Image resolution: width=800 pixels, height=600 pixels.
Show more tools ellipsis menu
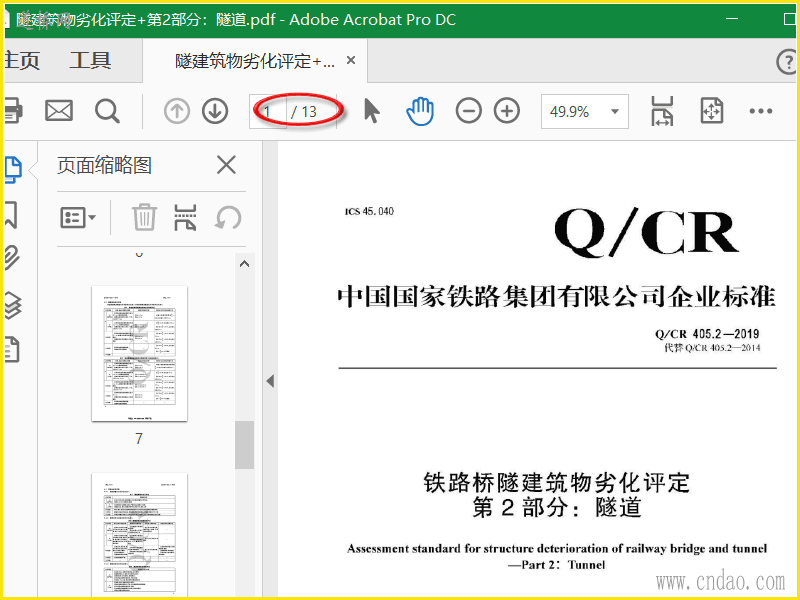tap(761, 111)
